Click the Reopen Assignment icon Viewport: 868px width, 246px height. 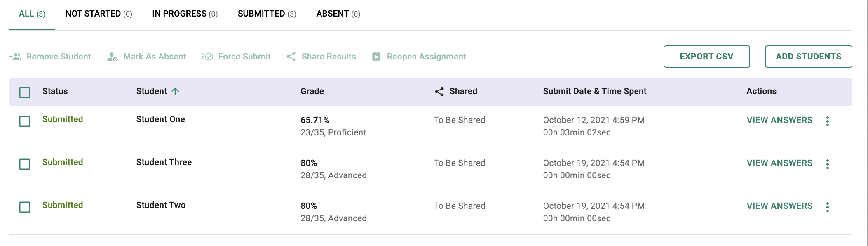(x=376, y=57)
